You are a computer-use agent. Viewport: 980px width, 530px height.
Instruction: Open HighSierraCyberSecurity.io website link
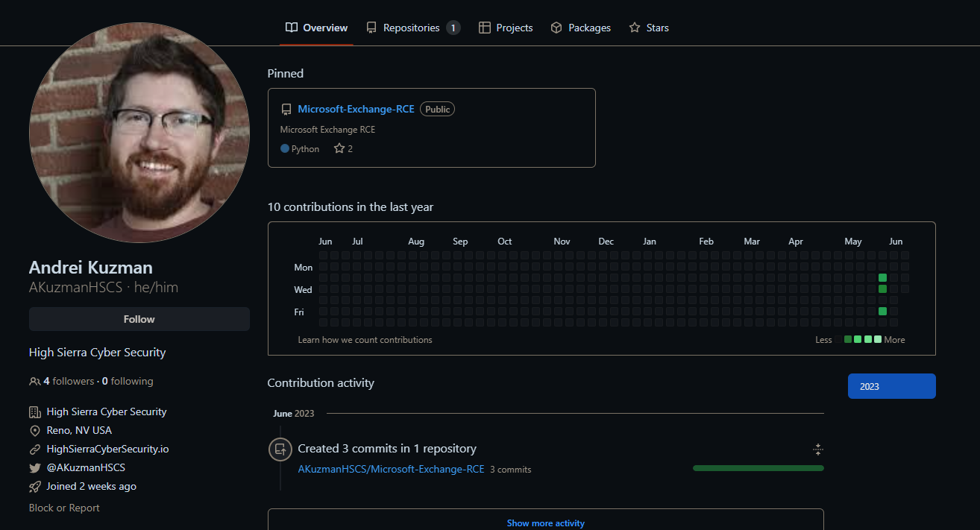[107, 449]
